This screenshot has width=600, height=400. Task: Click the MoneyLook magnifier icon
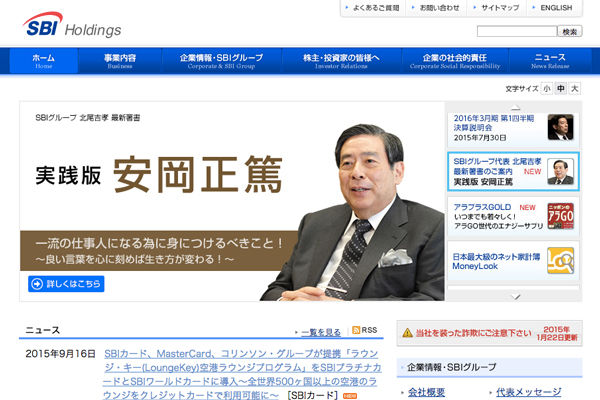[x=560, y=261]
